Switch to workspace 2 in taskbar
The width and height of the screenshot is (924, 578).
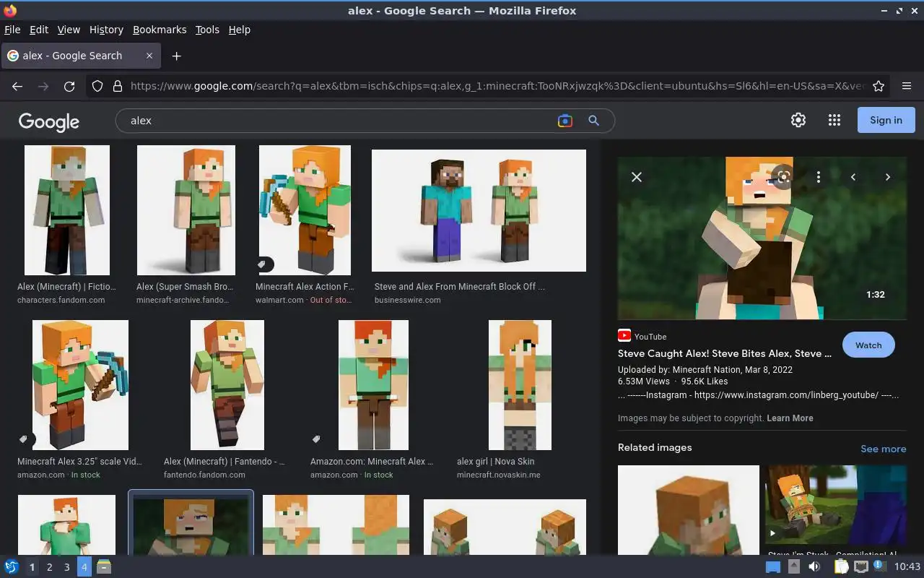coord(49,567)
